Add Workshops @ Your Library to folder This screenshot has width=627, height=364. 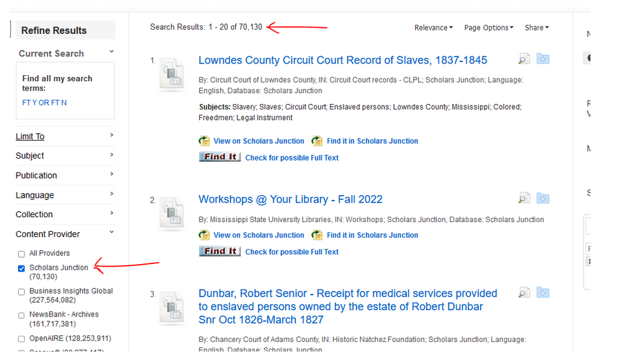(543, 198)
